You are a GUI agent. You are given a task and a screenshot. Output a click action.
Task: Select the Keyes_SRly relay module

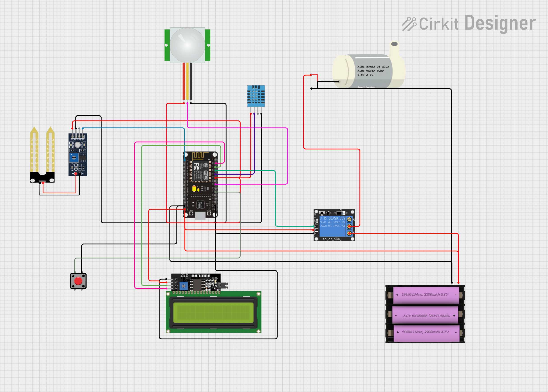tap(334, 225)
